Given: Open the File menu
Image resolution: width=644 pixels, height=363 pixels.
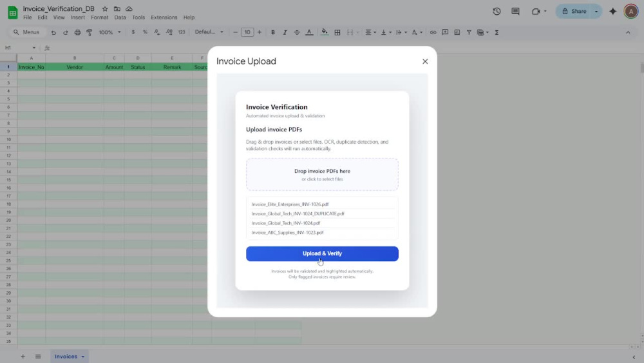Looking at the screenshot, I should click(x=28, y=17).
